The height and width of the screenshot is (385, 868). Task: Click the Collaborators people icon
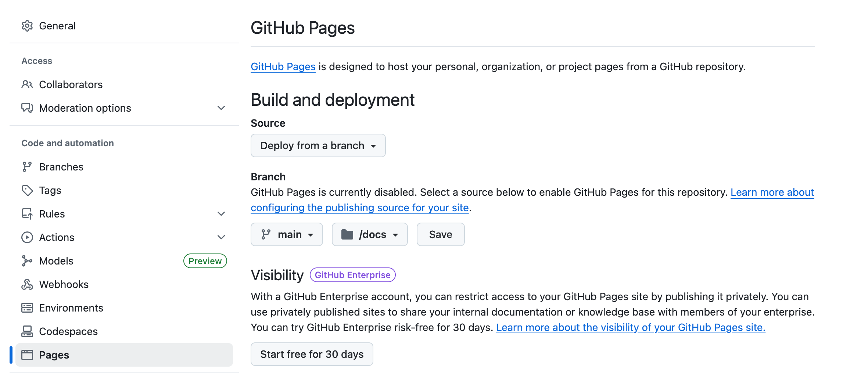[27, 84]
